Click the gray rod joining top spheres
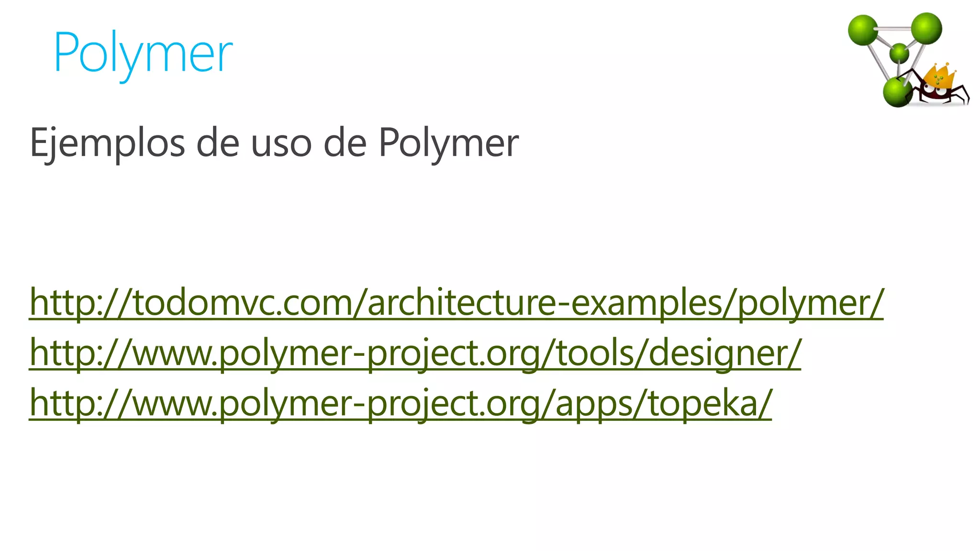This screenshot has height=551, width=980. click(x=894, y=28)
